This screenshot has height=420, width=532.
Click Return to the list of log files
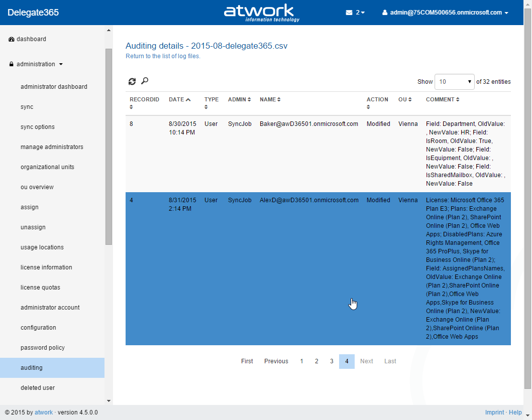(x=163, y=56)
